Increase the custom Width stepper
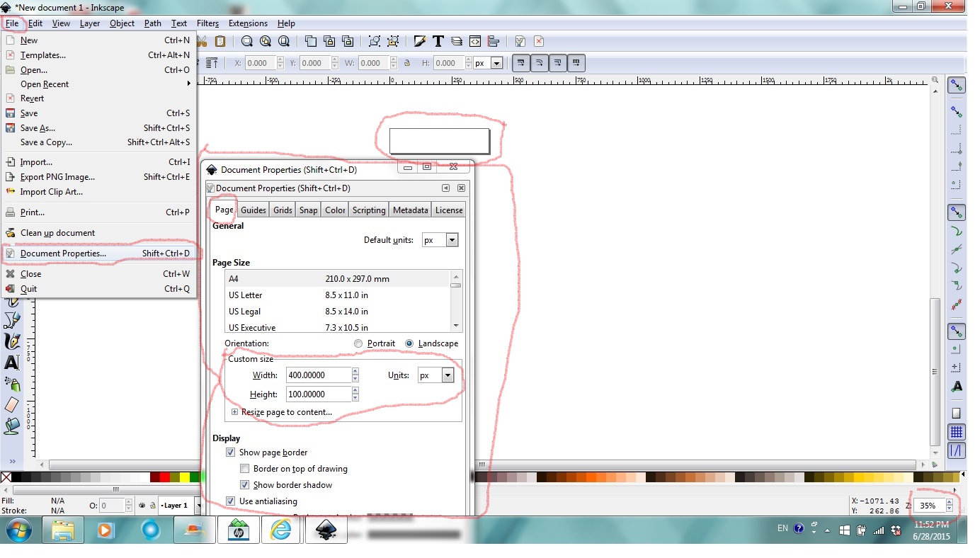 click(355, 371)
